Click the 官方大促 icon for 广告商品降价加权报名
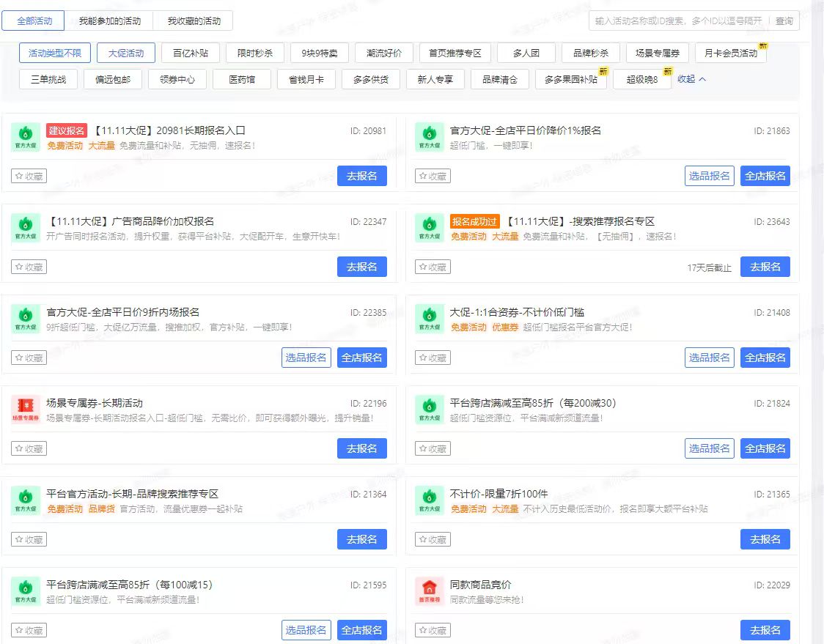824x644 pixels. point(26,228)
